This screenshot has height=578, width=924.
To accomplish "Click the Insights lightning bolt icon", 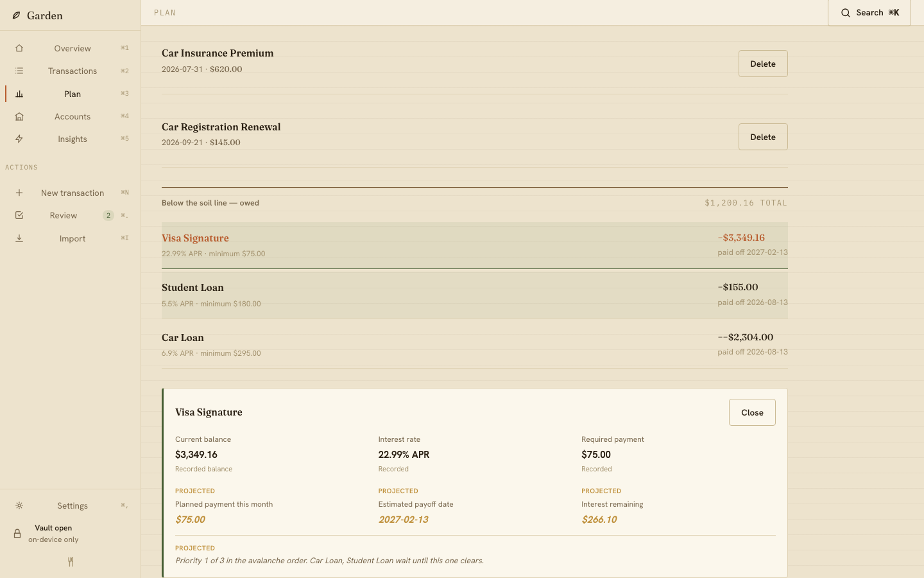I will pos(19,139).
